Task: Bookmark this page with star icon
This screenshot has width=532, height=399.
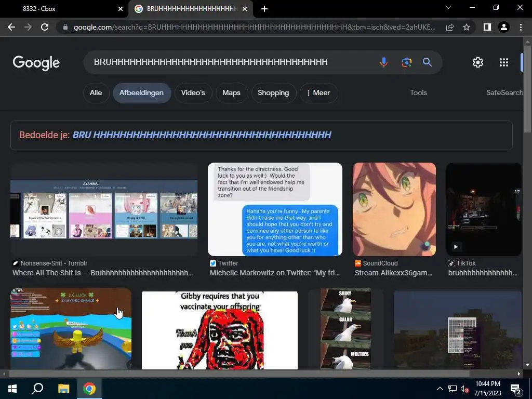Action: [x=467, y=27]
